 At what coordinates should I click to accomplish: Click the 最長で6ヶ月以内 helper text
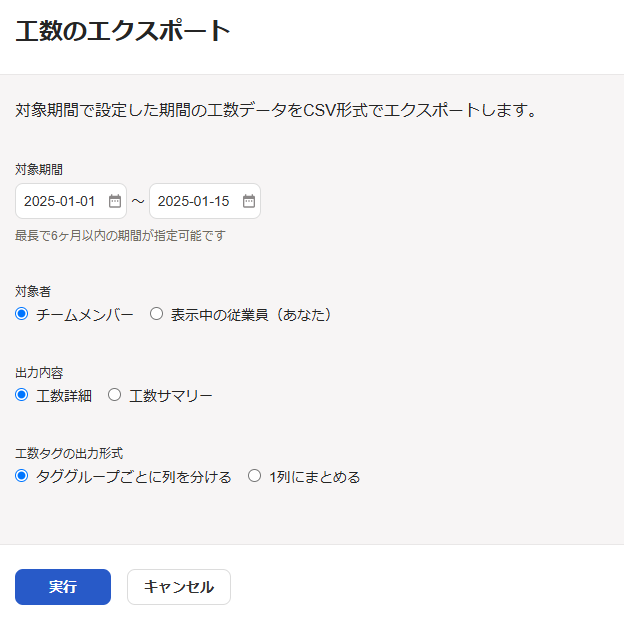coord(120,236)
